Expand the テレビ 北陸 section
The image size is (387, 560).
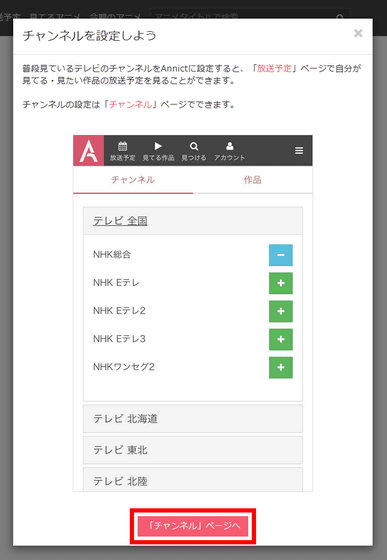(193, 480)
